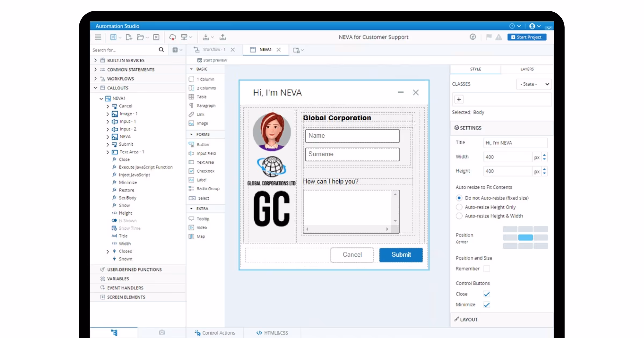Viewport: 644px width, 338px height.
Task: Select the top-left position grid cell
Action: coord(510,229)
